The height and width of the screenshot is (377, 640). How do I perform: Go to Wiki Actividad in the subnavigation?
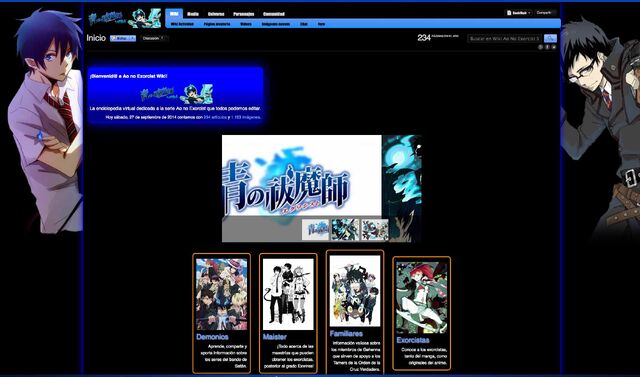(182, 24)
